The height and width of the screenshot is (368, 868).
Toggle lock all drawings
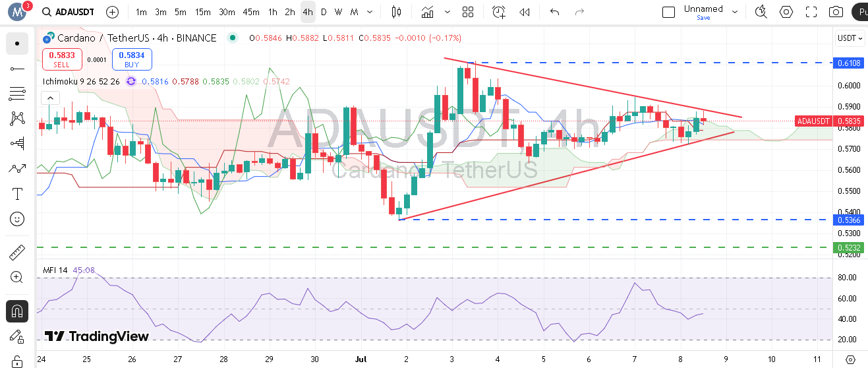17,361
